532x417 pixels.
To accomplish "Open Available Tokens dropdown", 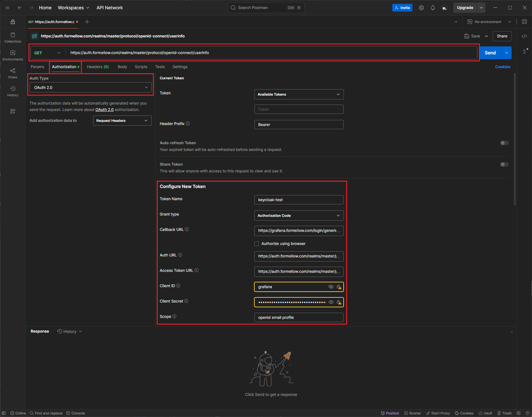I will 299,94.
